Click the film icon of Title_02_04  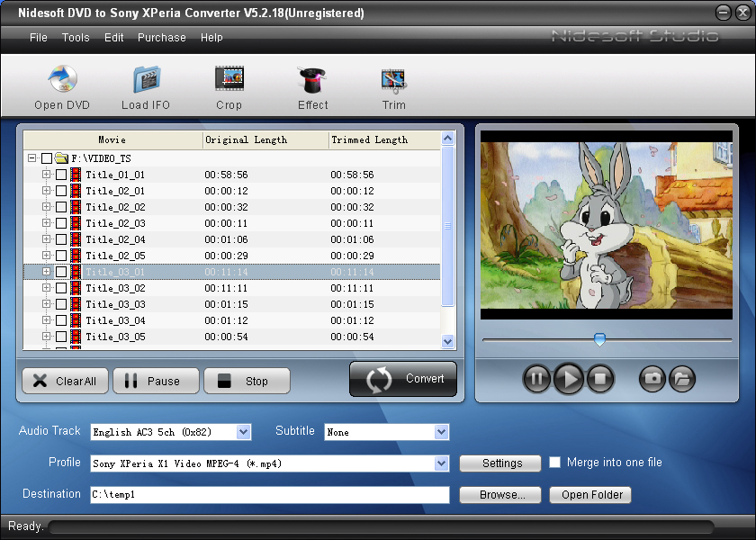[76, 239]
